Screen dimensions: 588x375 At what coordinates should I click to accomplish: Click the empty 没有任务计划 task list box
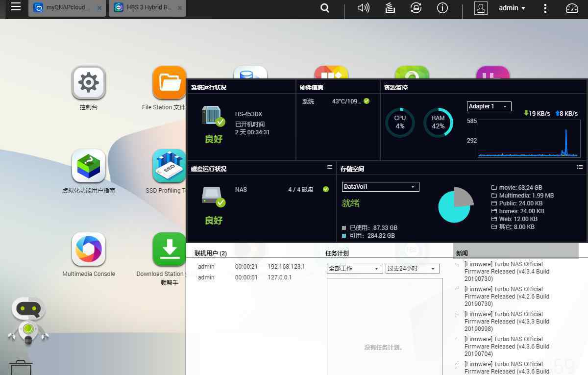pyautogui.click(x=385, y=326)
